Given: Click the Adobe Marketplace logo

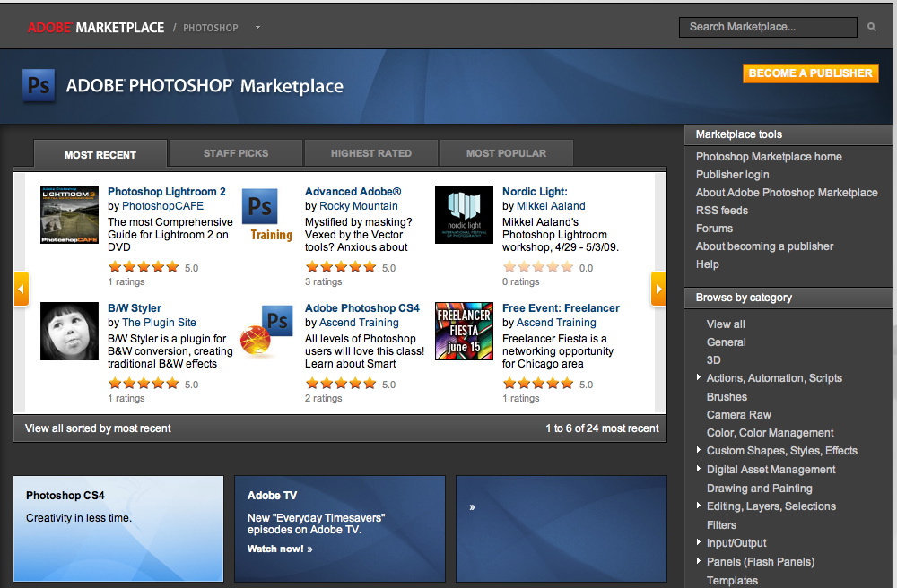Looking at the screenshot, I should [x=96, y=28].
